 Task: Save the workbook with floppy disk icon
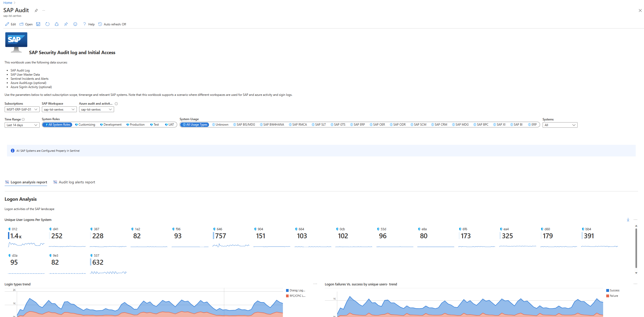(x=38, y=24)
